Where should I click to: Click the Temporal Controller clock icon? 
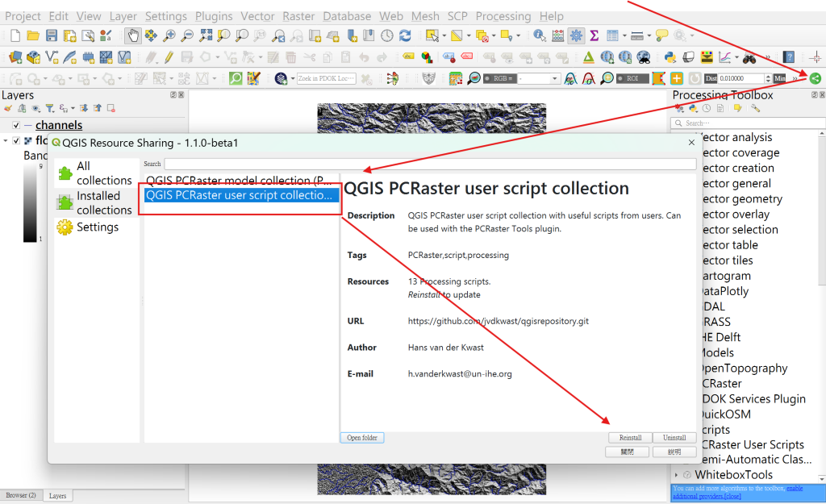[387, 35]
